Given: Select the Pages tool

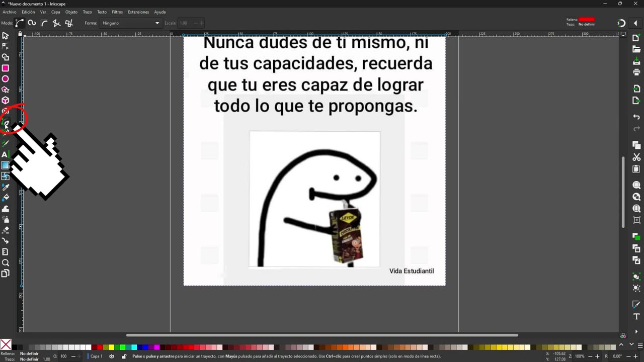Looking at the screenshot, I should (6, 274).
